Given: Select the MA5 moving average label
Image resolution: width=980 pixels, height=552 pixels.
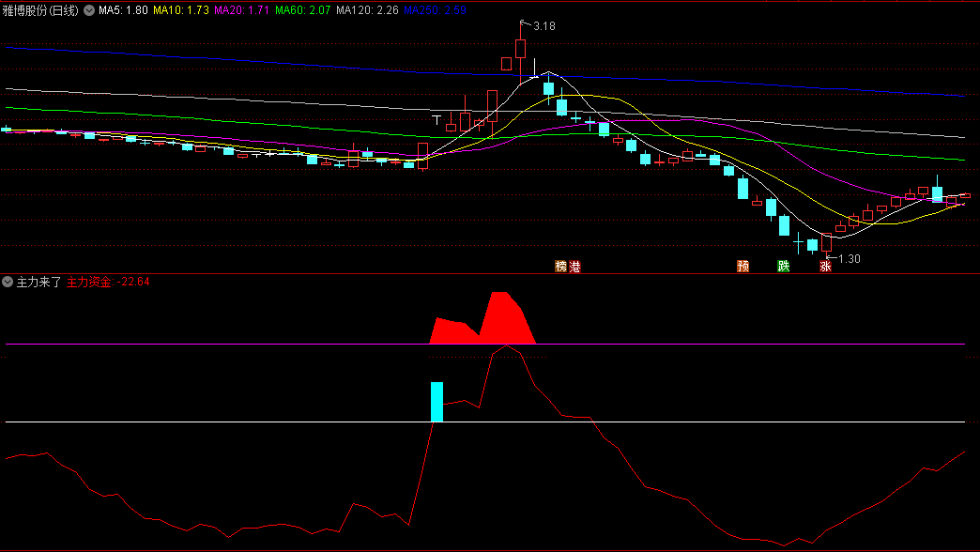Looking at the screenshot, I should [122, 10].
